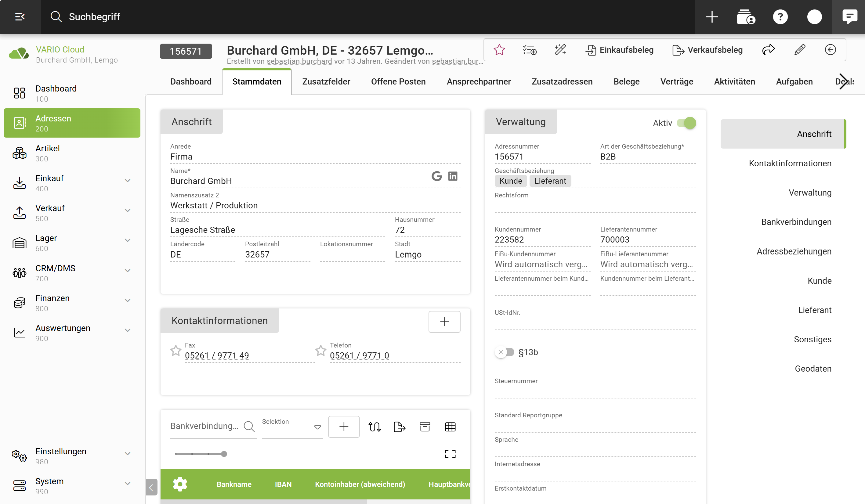Open the LinkedIn icon next to the name
Viewport: 865px width, 504px height.
point(453,176)
